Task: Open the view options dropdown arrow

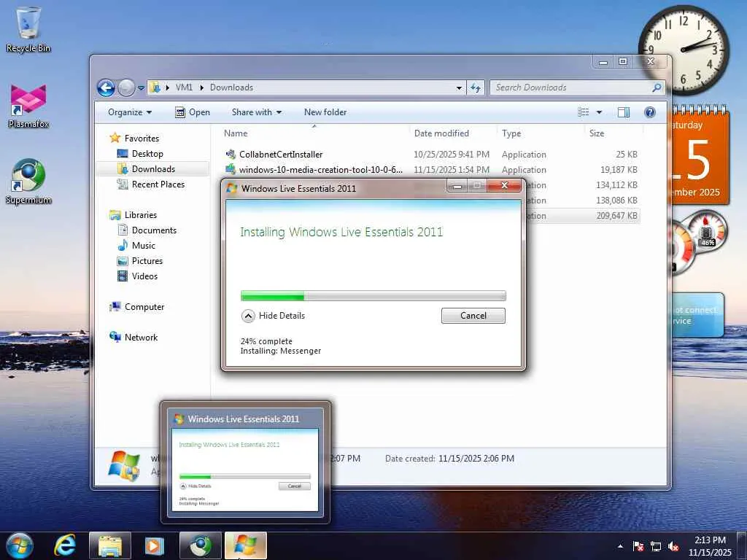Action: click(600, 112)
